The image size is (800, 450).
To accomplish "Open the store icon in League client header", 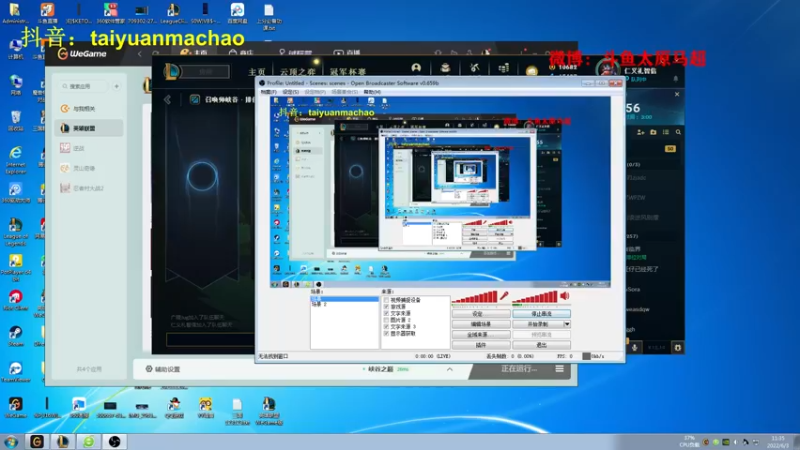I will (x=504, y=68).
